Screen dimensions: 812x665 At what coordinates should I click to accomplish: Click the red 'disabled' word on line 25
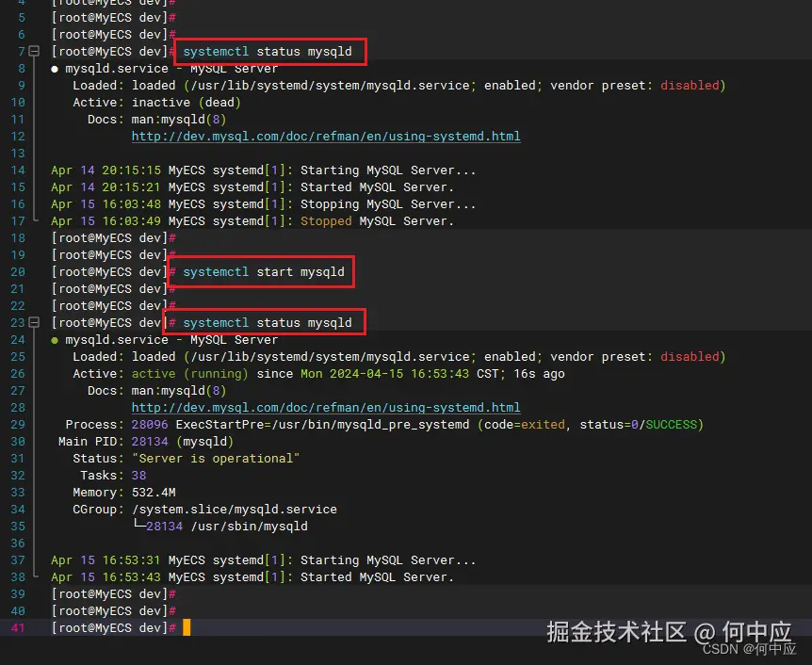point(690,357)
